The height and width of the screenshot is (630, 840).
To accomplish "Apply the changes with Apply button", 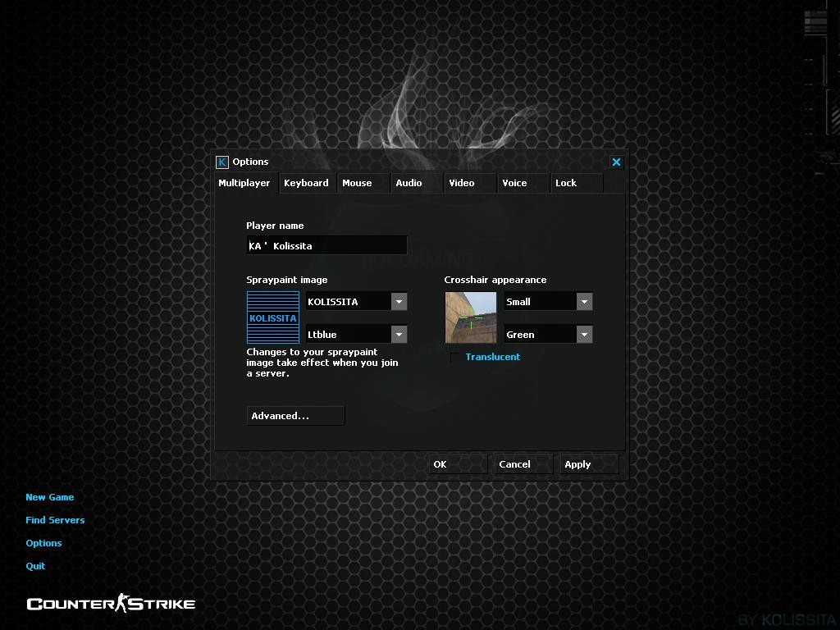I will click(589, 464).
